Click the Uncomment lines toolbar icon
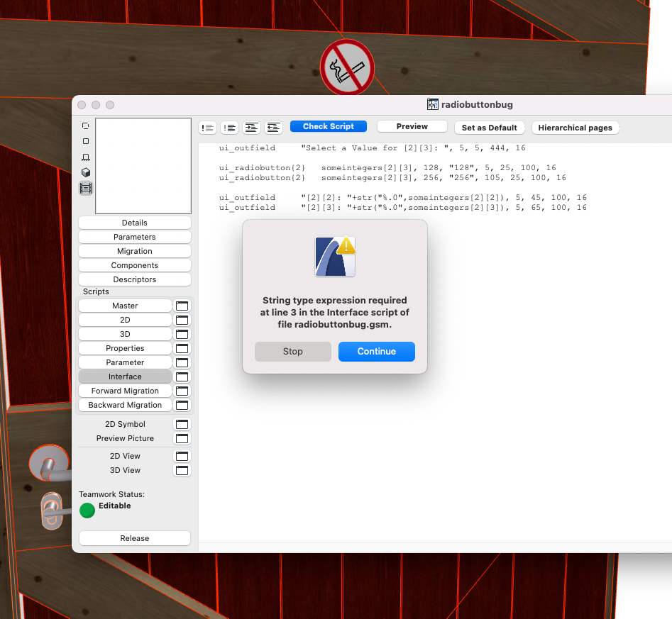Screen dimensions: 672x619 point(230,128)
